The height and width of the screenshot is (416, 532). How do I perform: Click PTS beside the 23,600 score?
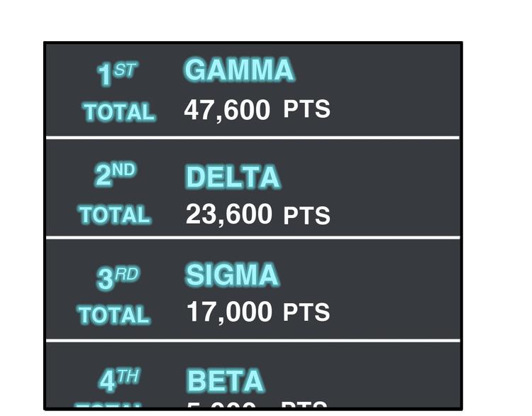pos(306,215)
